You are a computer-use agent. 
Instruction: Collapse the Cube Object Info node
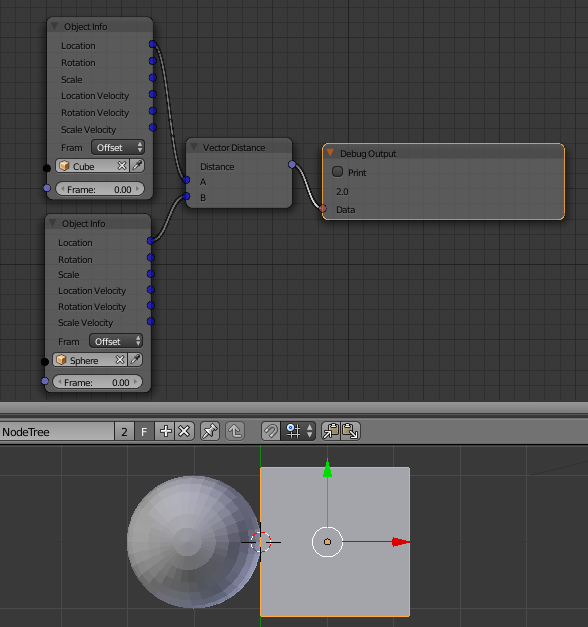click(x=54, y=26)
